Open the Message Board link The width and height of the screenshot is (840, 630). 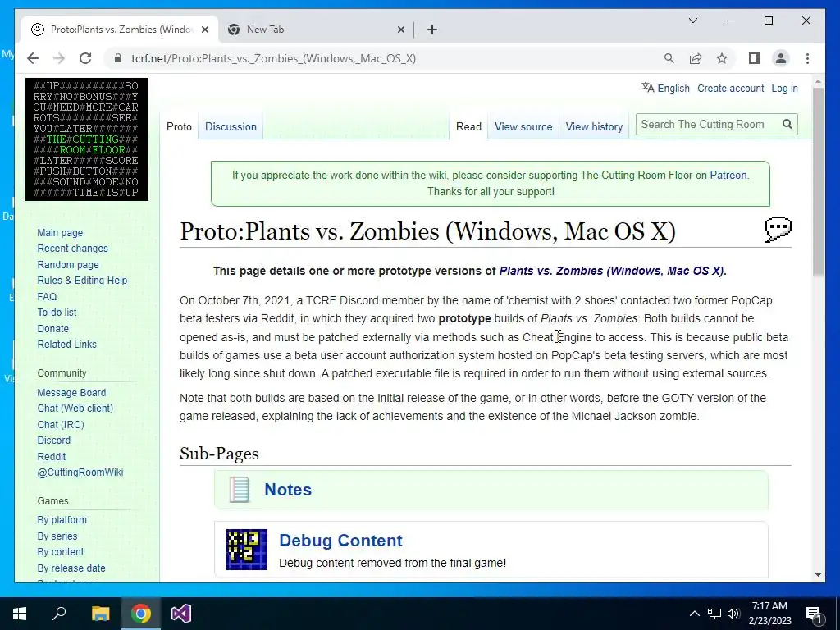coord(71,393)
